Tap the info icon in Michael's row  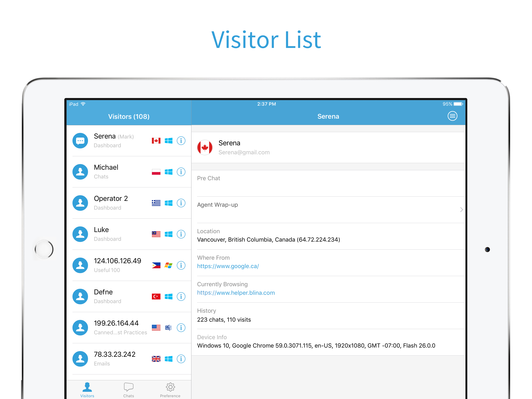click(181, 172)
